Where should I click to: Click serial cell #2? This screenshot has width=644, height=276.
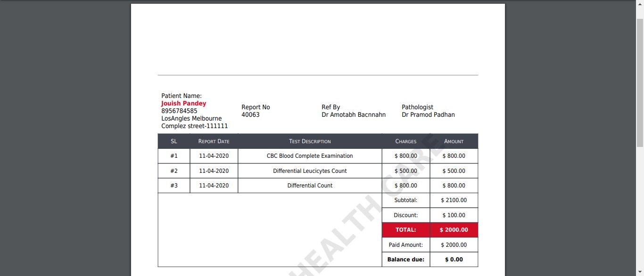[x=174, y=171]
